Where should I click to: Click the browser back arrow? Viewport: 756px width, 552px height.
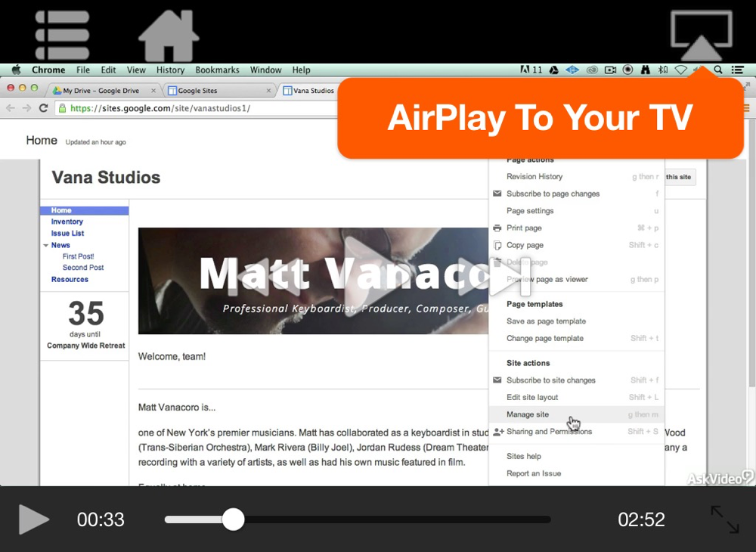coord(10,108)
